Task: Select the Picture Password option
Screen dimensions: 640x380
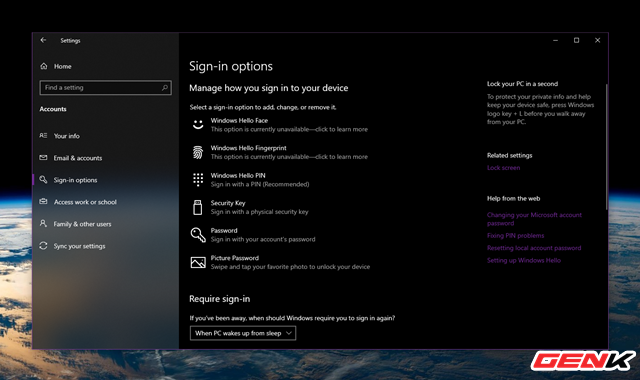Action: 280,262
